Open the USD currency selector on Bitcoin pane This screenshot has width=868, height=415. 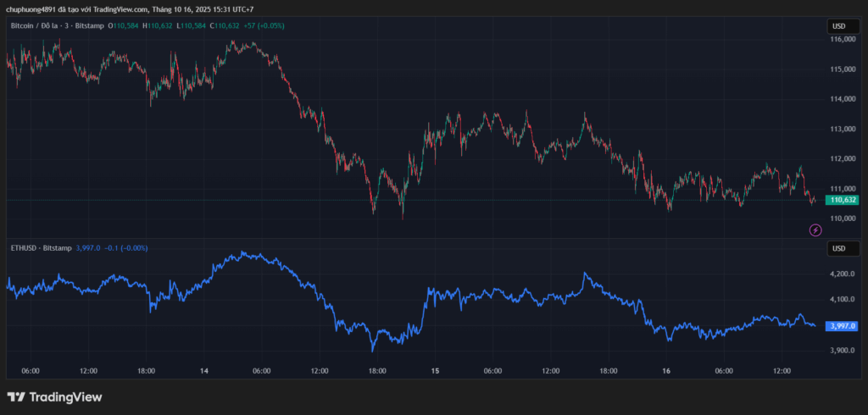837,27
